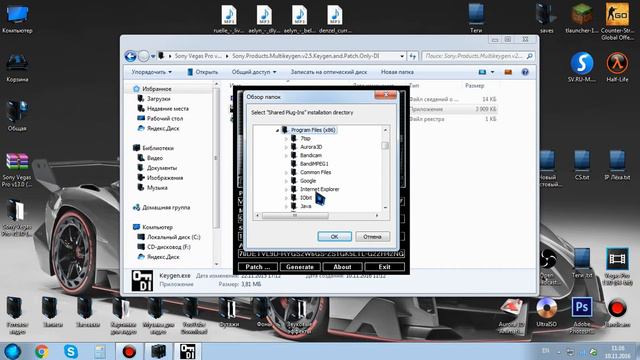Select Рабочий стол in Explorer sidebar

pyautogui.click(x=164, y=118)
